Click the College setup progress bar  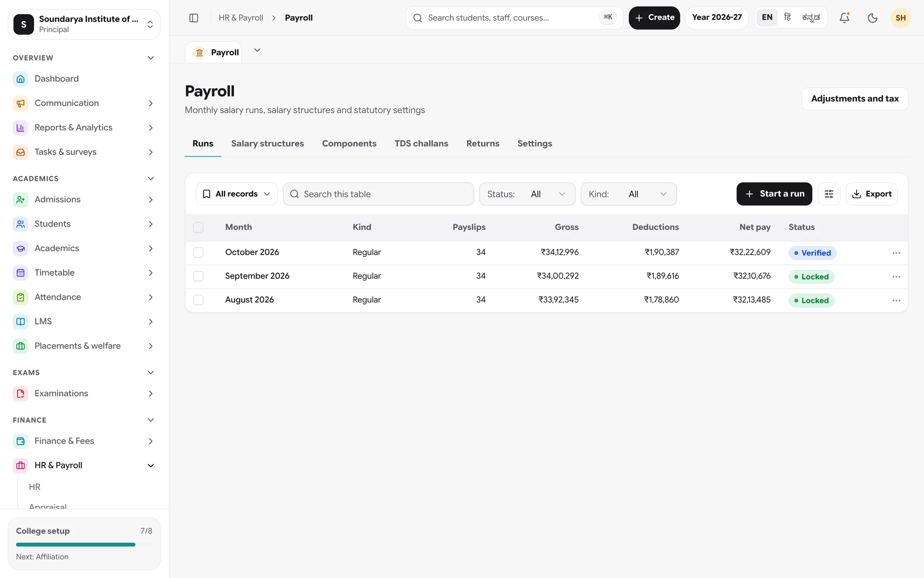point(84,544)
